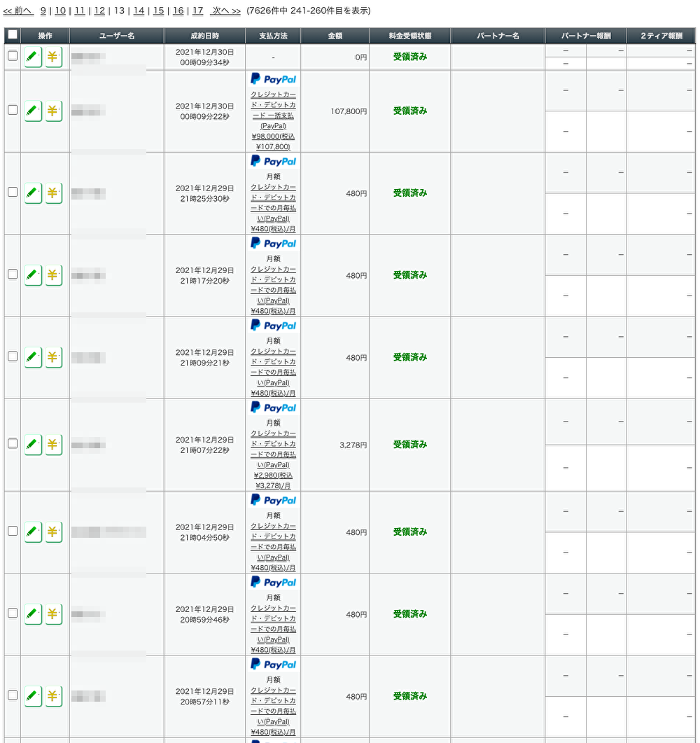Click the pencil edit icon for the 20時57分11秒 order

tap(33, 696)
